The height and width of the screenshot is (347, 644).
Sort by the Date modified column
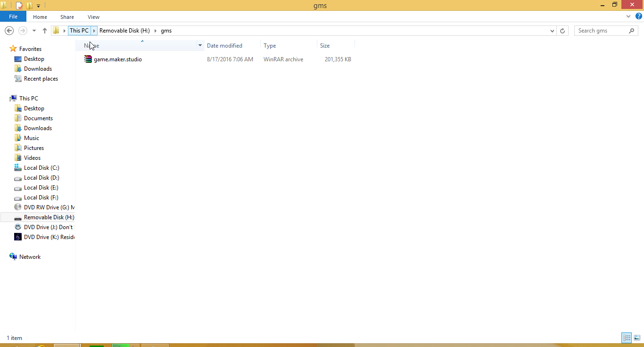point(224,46)
